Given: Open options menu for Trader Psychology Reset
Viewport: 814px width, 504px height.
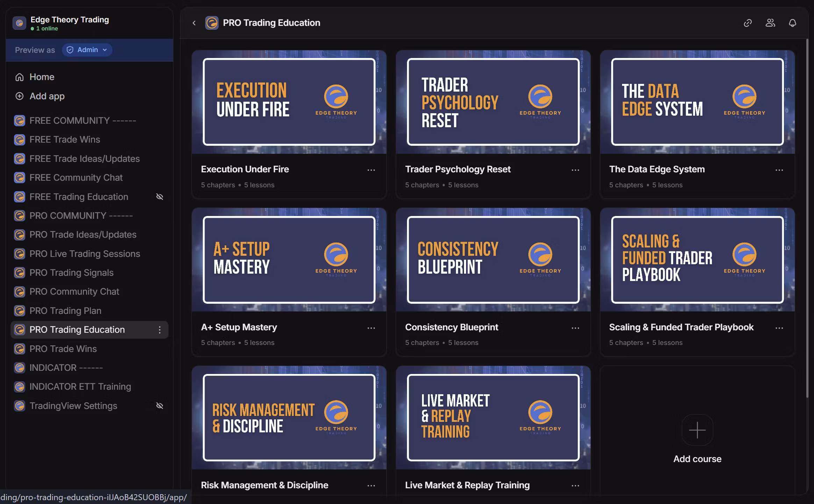Looking at the screenshot, I should click(575, 170).
